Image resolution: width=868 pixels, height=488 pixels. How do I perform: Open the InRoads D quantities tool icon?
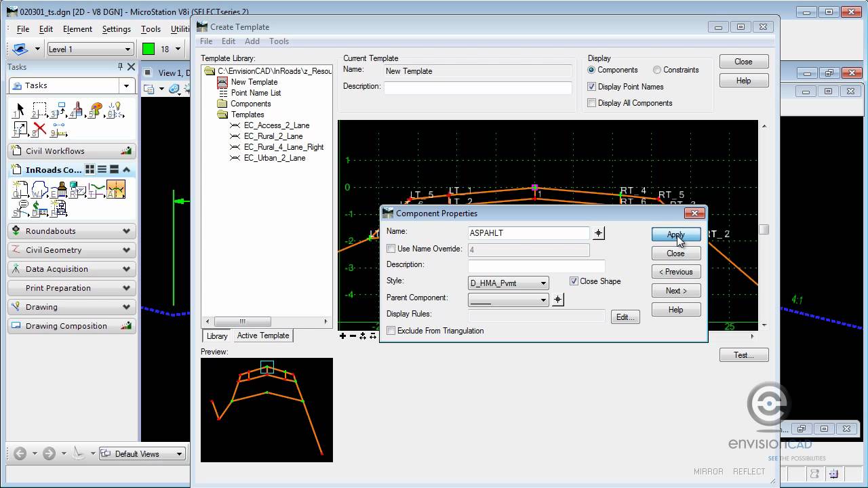tap(39, 209)
